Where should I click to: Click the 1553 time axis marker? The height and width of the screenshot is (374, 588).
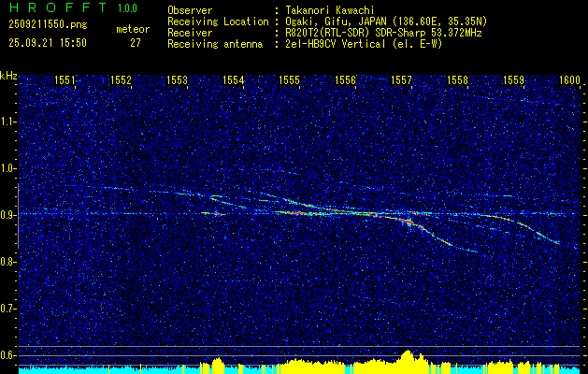(x=177, y=79)
